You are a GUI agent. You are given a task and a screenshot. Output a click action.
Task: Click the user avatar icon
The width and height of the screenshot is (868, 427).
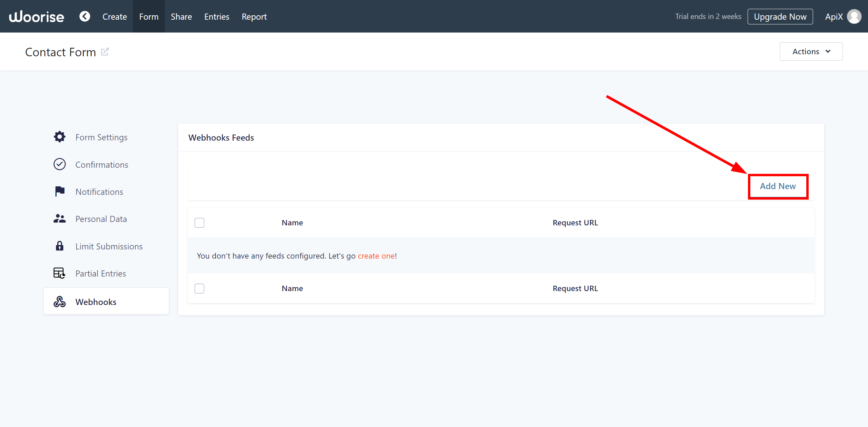point(854,17)
